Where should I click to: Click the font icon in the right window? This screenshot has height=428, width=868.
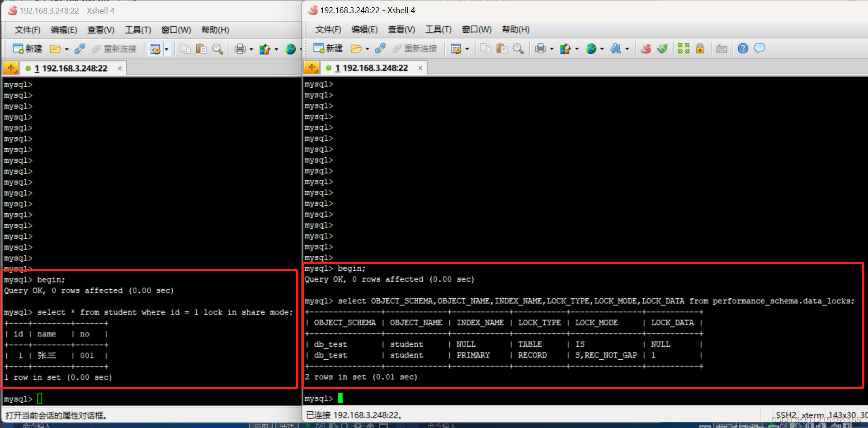[616, 48]
